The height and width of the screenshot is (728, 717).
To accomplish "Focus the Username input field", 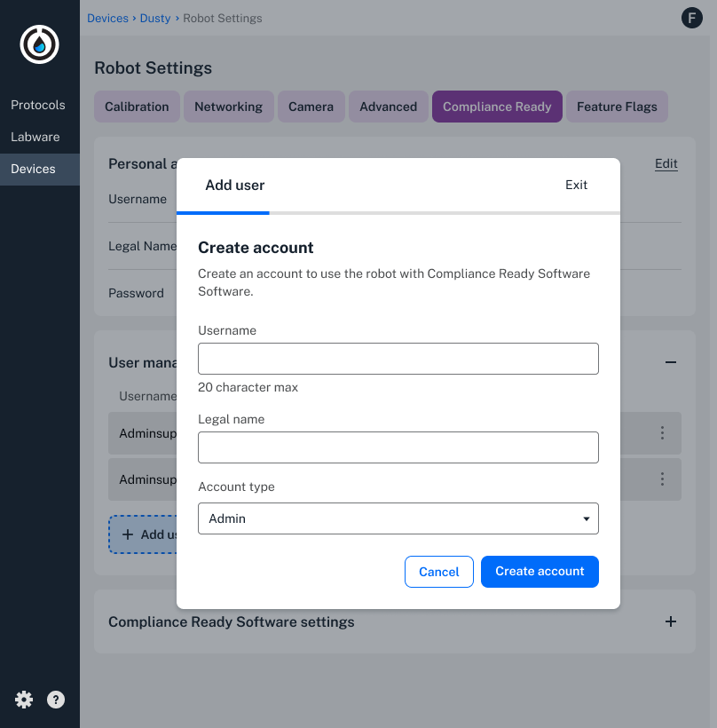I will pos(398,359).
